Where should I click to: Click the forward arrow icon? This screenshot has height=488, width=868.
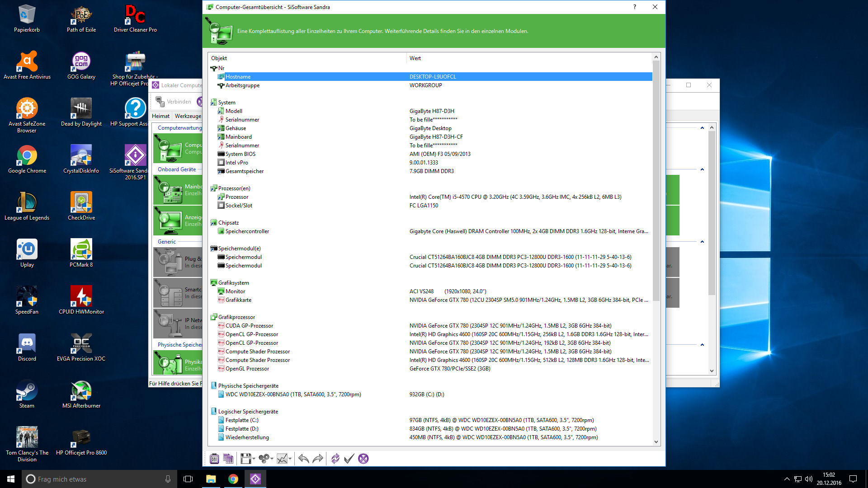[x=318, y=459]
